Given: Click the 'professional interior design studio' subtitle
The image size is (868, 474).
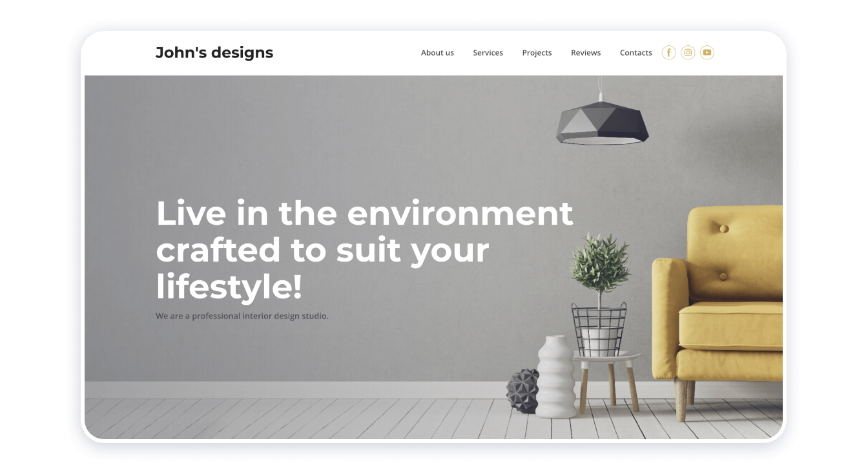Looking at the screenshot, I should click(x=242, y=316).
